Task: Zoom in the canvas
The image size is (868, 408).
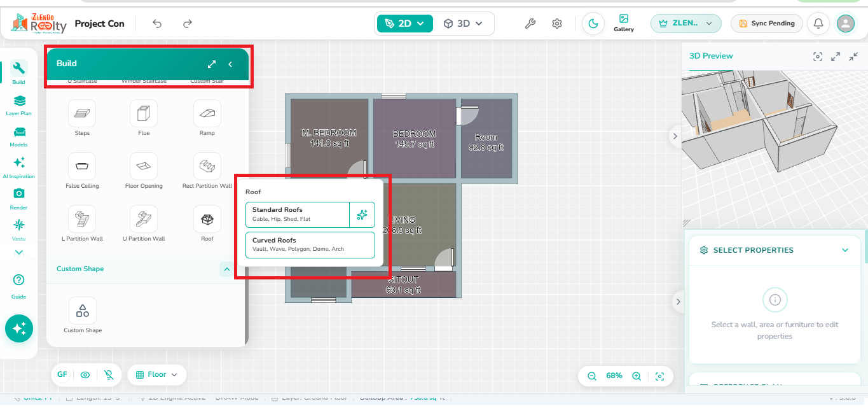Action: (637, 376)
